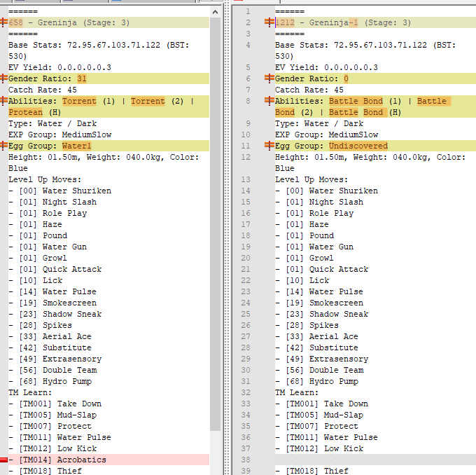Click the change marker beside 'Egg Group: Undiscovered'

[x=269, y=146]
